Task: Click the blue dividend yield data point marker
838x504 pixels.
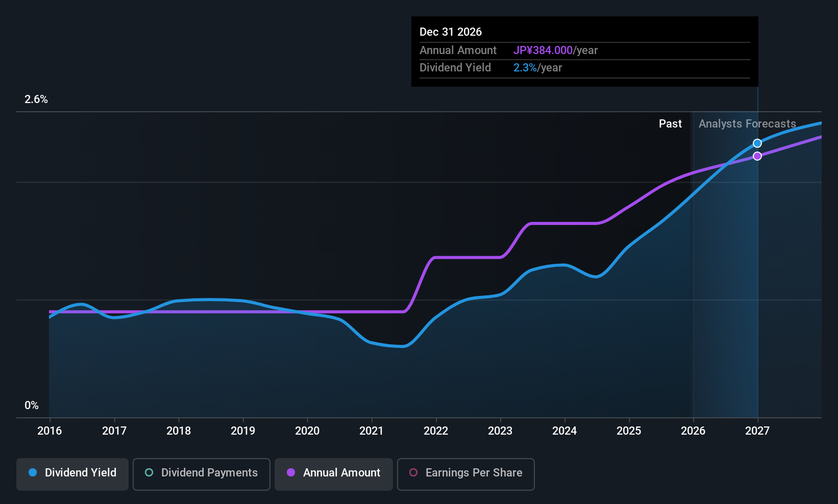Action: click(757, 143)
